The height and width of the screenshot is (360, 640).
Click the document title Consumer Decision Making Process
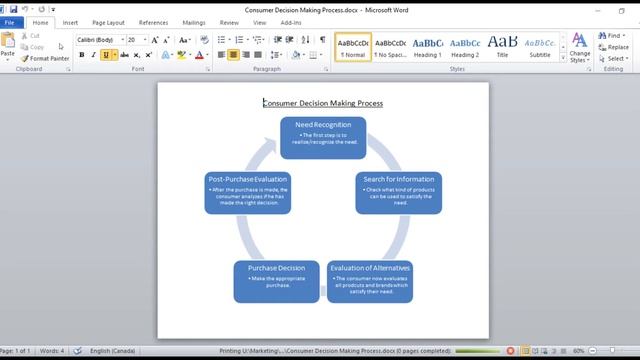point(323,103)
